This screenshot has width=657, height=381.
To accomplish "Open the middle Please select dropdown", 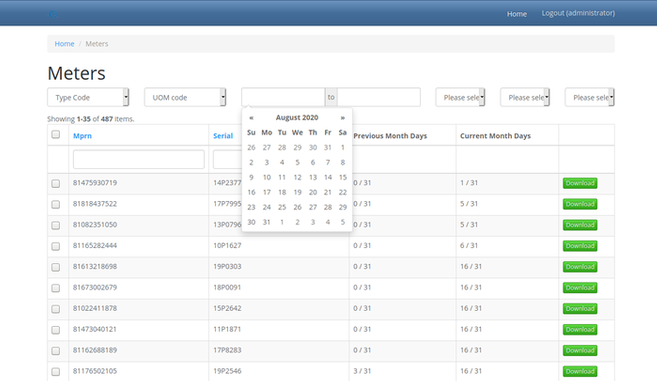I will (x=525, y=97).
